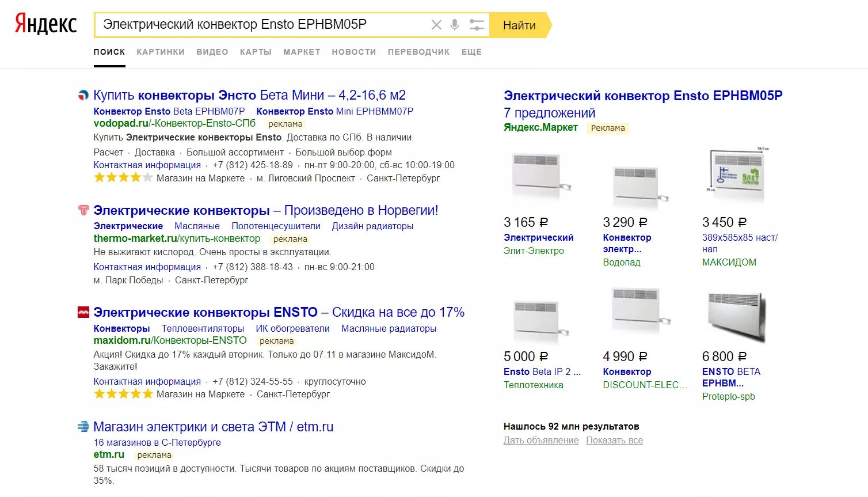Open thermo-market Контактная информация link
868x497 pixels.
click(147, 267)
